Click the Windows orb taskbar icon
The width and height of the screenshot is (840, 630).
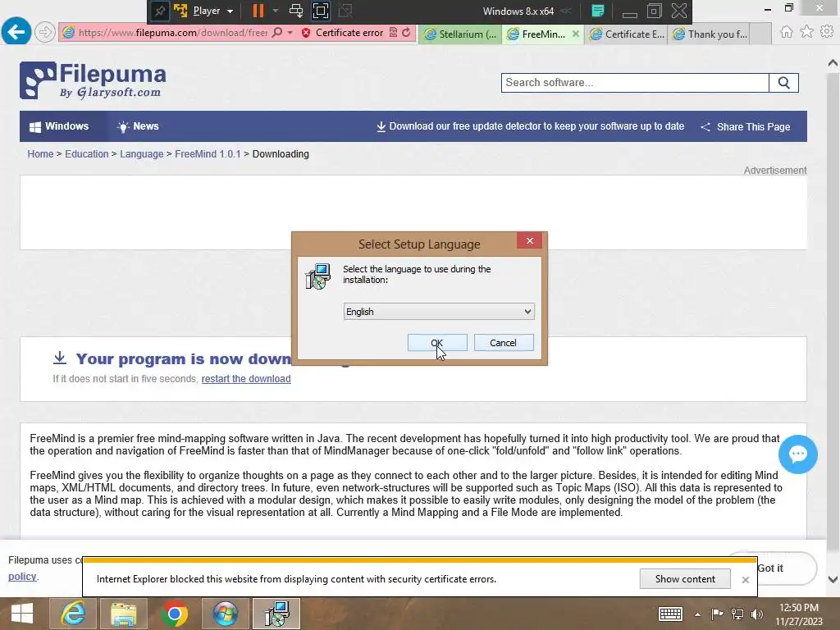(x=225, y=614)
